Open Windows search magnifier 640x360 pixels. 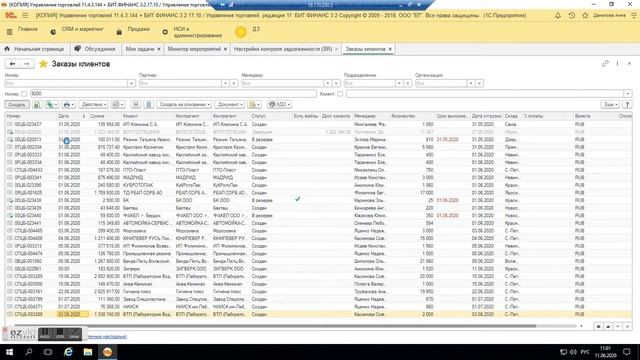tap(29, 352)
